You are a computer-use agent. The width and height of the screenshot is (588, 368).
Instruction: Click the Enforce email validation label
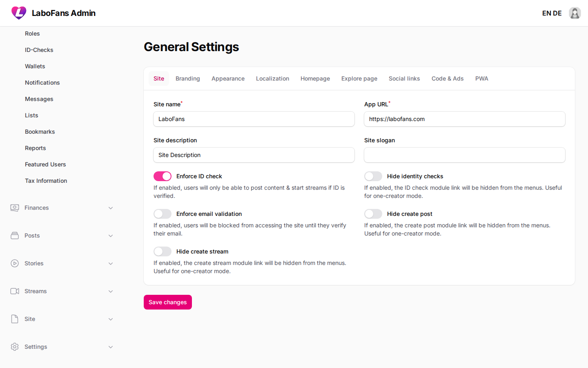[209, 214]
